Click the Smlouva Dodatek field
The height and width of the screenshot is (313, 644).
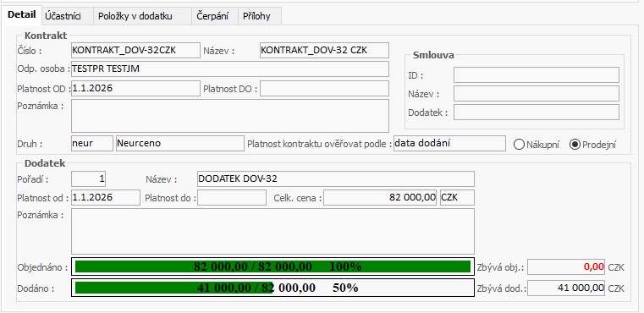pos(537,113)
